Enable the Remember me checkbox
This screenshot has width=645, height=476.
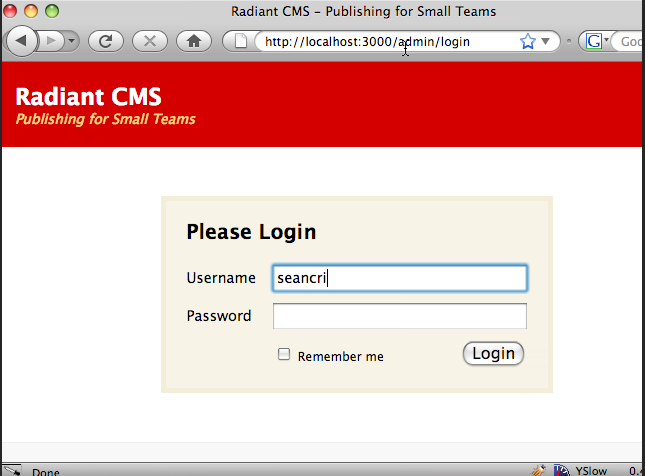coord(284,354)
